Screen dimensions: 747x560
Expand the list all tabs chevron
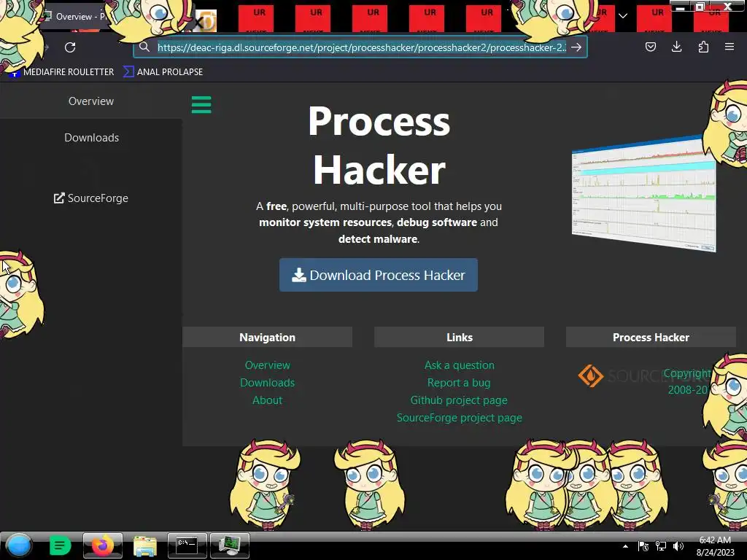click(623, 16)
